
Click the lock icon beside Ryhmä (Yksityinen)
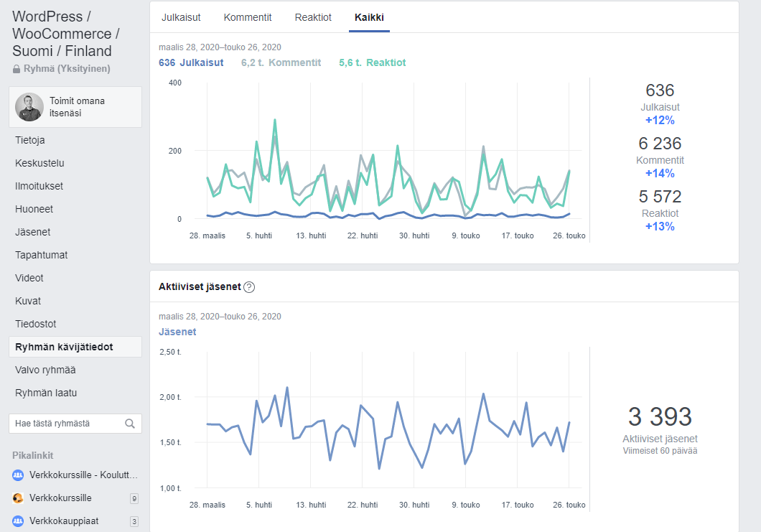[x=17, y=69]
